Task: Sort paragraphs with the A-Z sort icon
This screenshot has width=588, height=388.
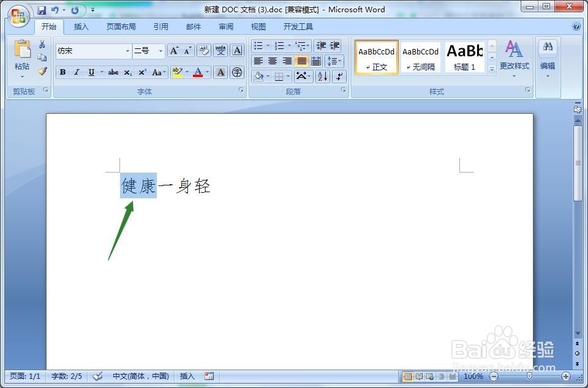Action: pyautogui.click(x=323, y=76)
